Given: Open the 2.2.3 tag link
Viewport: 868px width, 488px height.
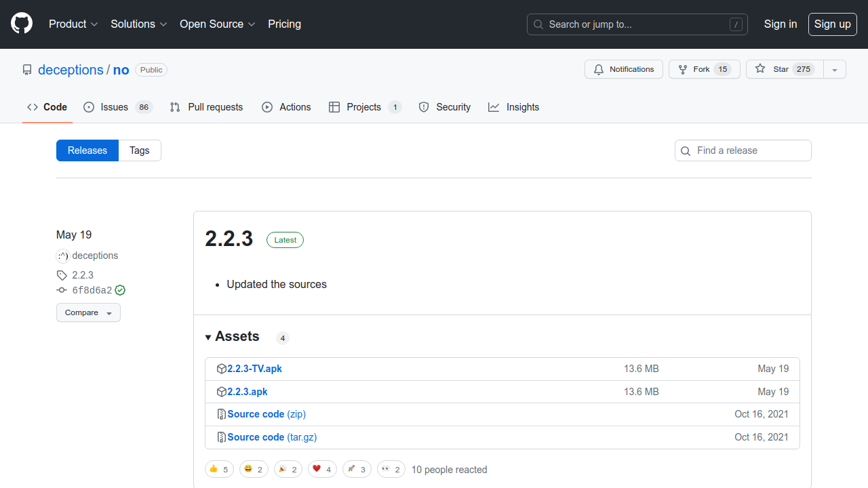Looking at the screenshot, I should coord(83,275).
